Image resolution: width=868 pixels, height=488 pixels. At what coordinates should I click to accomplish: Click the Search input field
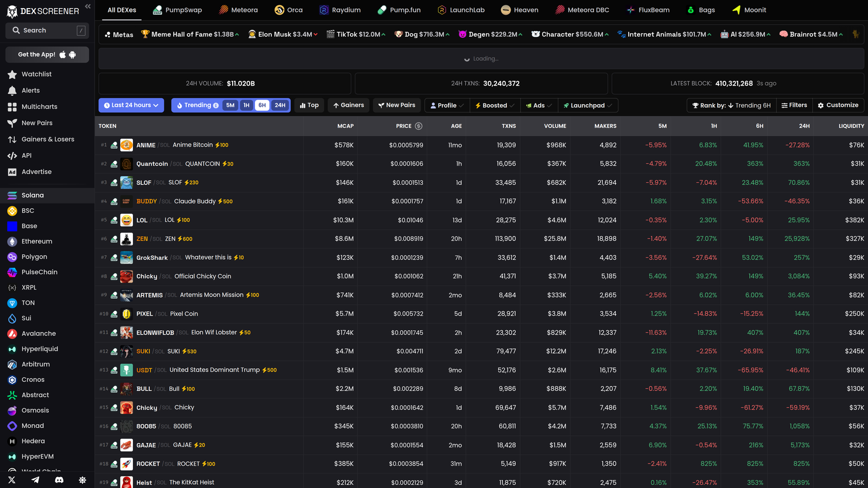pos(47,30)
